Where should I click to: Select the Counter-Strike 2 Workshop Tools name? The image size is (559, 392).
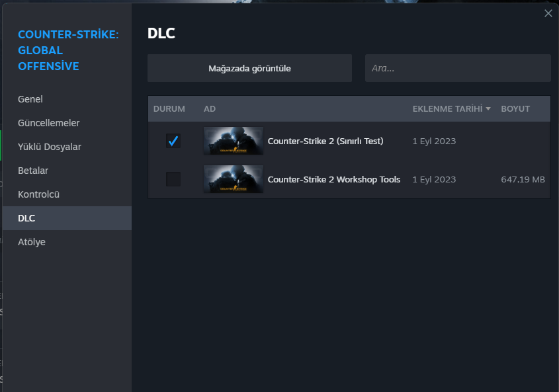tap(334, 179)
